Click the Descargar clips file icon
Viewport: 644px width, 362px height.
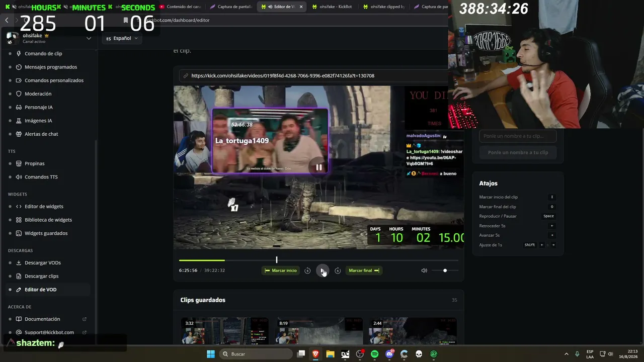point(19,276)
